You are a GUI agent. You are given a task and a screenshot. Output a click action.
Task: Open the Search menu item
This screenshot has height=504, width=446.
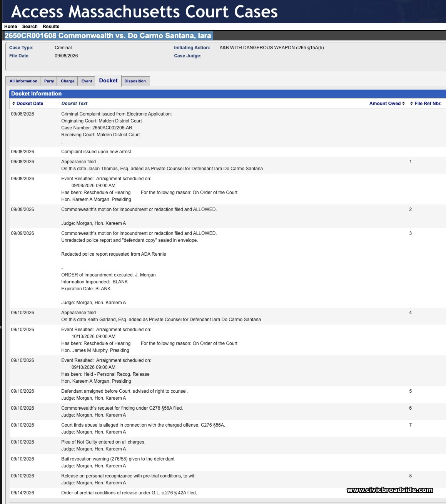30,27
